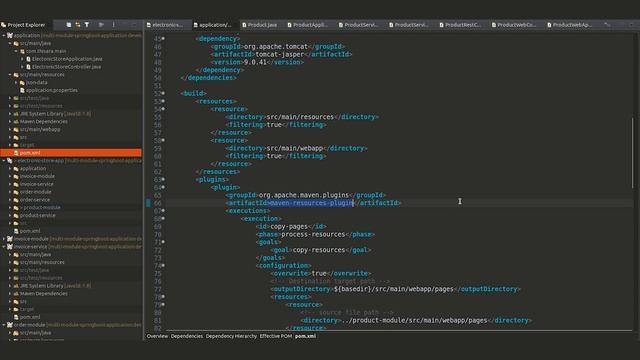Collapse com.thisara.main package node

16,51
